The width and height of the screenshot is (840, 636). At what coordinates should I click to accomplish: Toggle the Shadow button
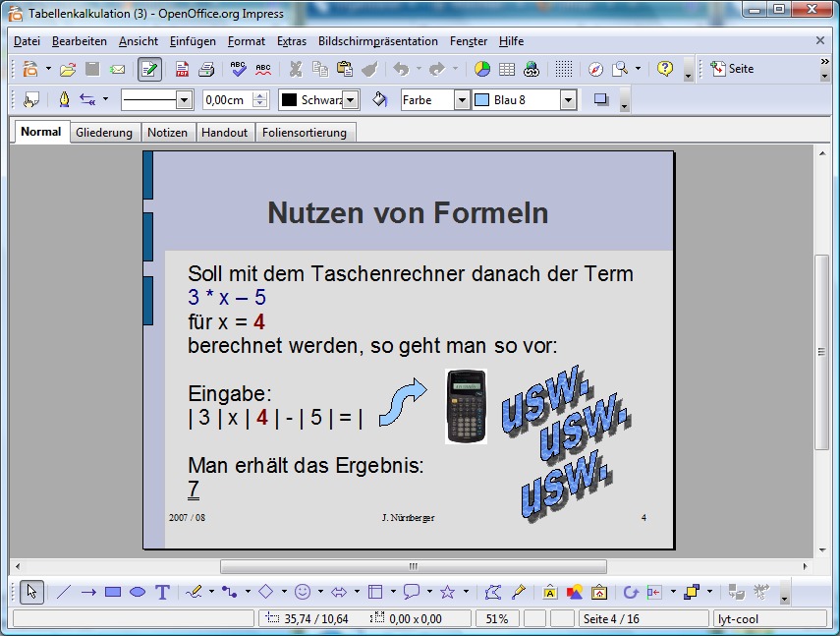[601, 99]
